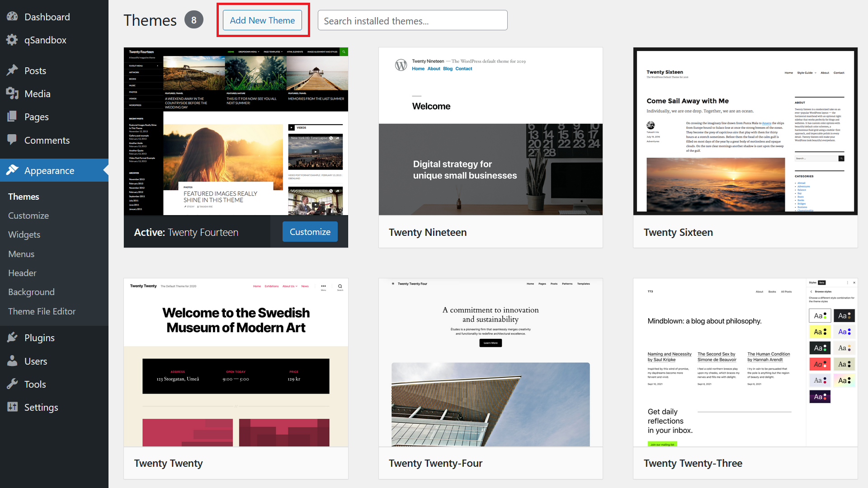The height and width of the screenshot is (488, 868).
Task: Click the Twenty Twenty theme name
Action: [168, 463]
